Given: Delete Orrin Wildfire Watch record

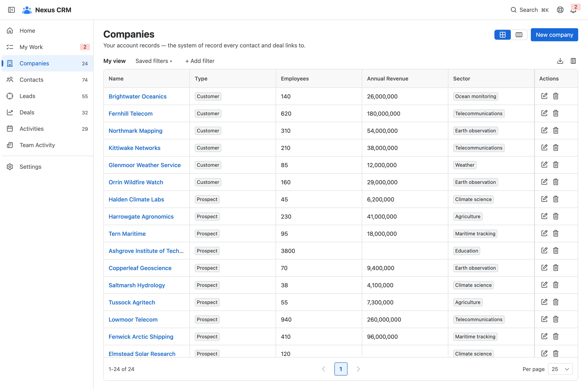Looking at the screenshot, I should (556, 182).
